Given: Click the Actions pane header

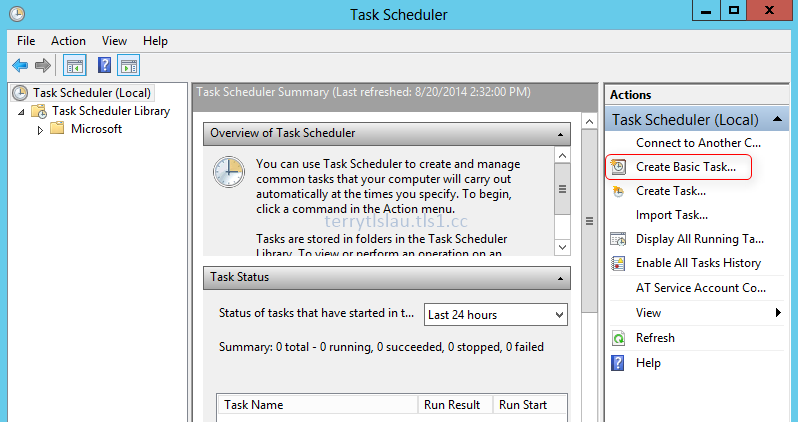Looking at the screenshot, I should [x=696, y=95].
